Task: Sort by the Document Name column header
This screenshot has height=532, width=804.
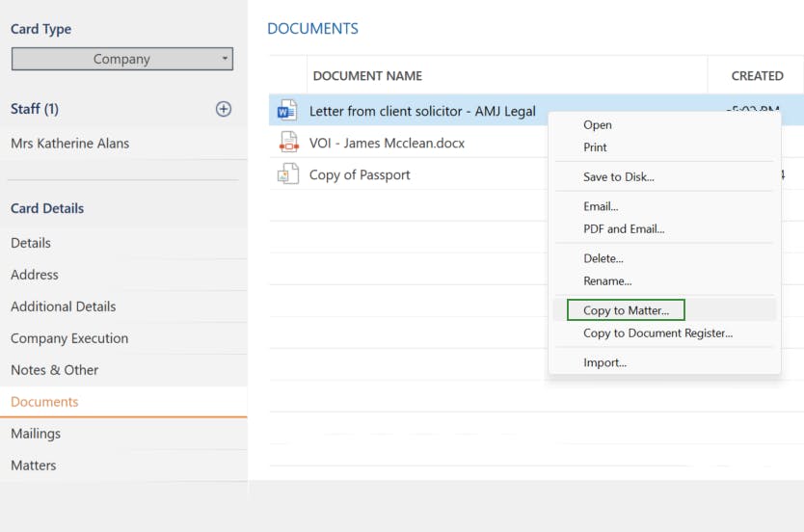Action: coord(367,76)
